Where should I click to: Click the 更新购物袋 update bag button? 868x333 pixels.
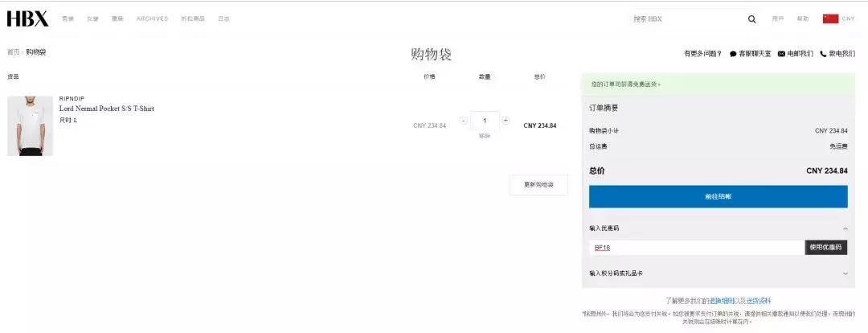pos(538,185)
